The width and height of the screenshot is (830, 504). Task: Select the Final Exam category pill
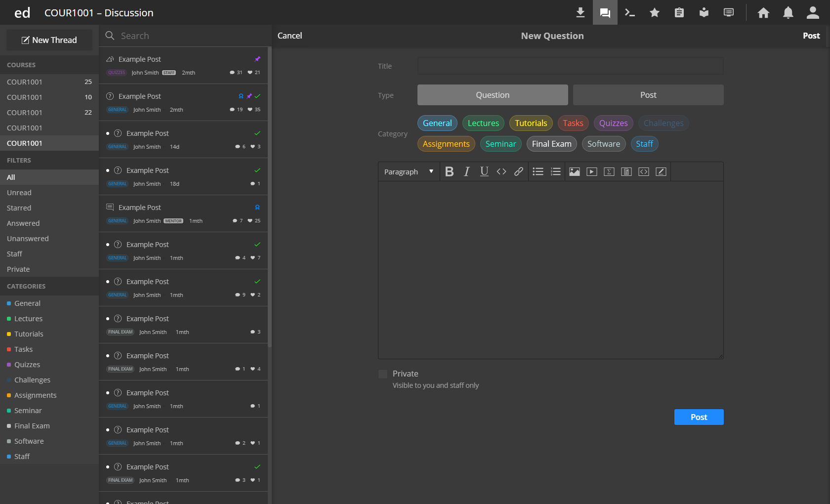coord(551,144)
